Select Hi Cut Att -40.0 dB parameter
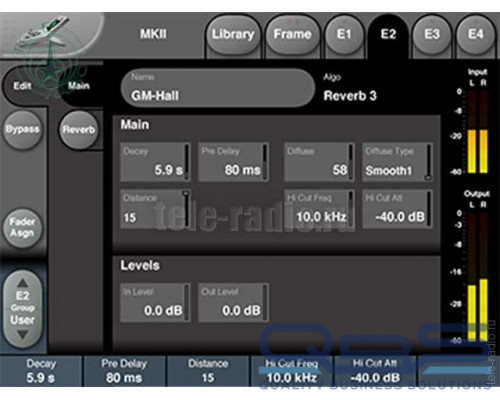 [397, 209]
